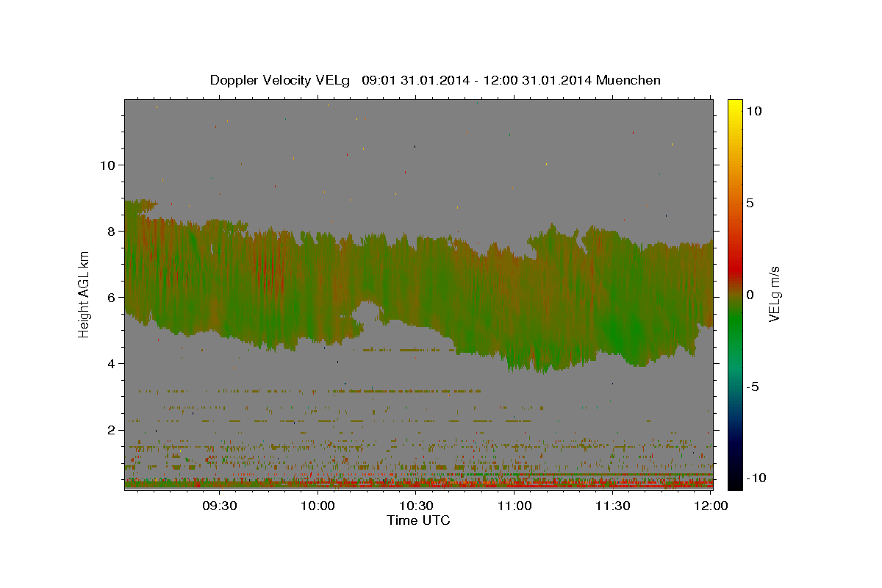Click the height tick label '4'
882x588 pixels.
pos(110,363)
